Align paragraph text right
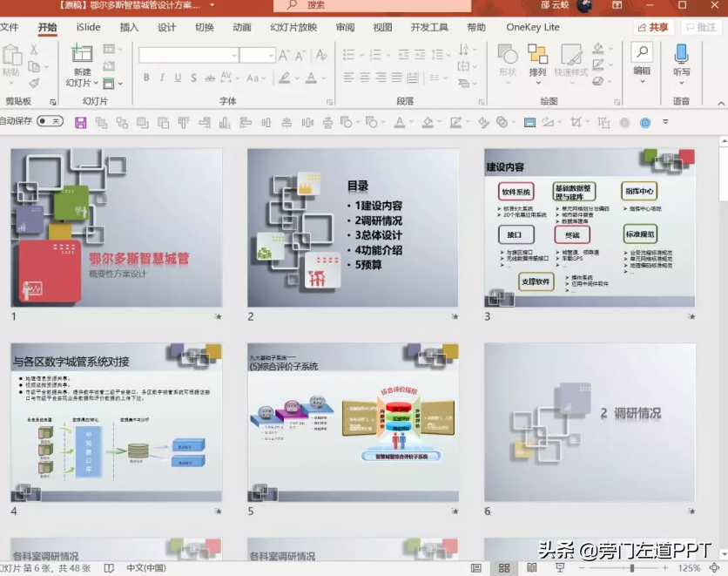728x576 pixels. (381, 77)
